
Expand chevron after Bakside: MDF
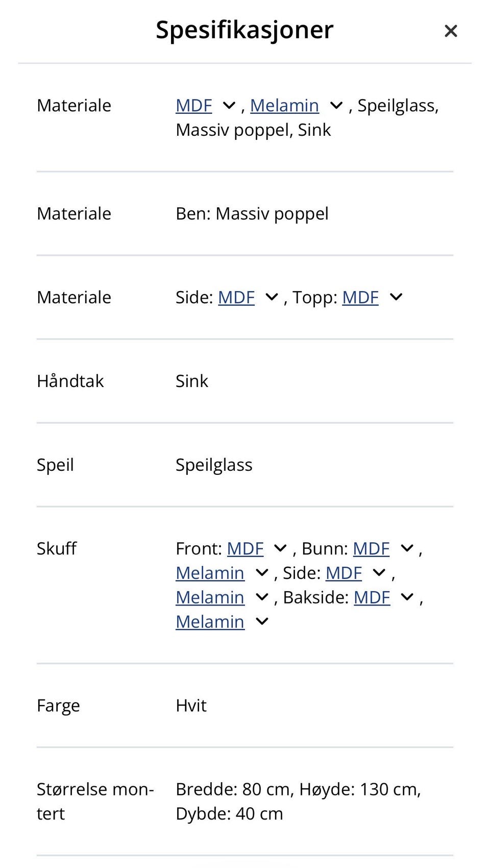coord(407,598)
